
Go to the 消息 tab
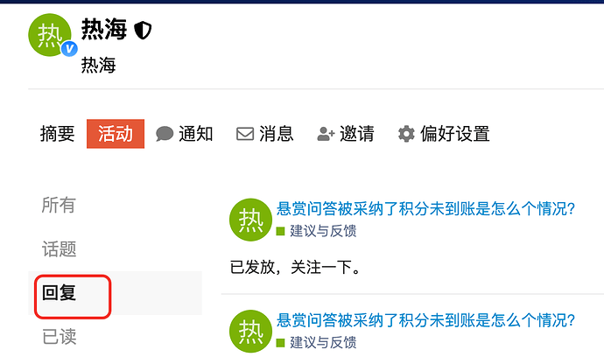277,134
